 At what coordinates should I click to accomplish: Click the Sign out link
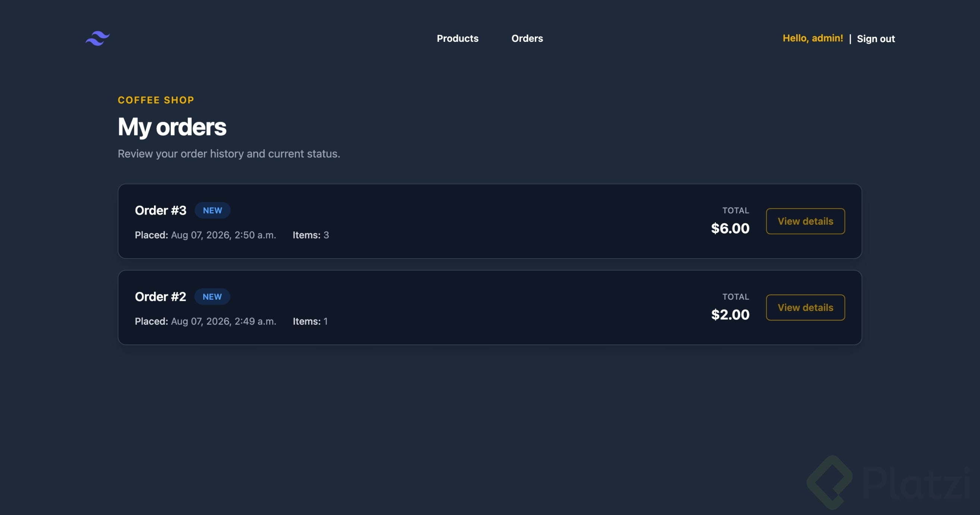(x=875, y=39)
